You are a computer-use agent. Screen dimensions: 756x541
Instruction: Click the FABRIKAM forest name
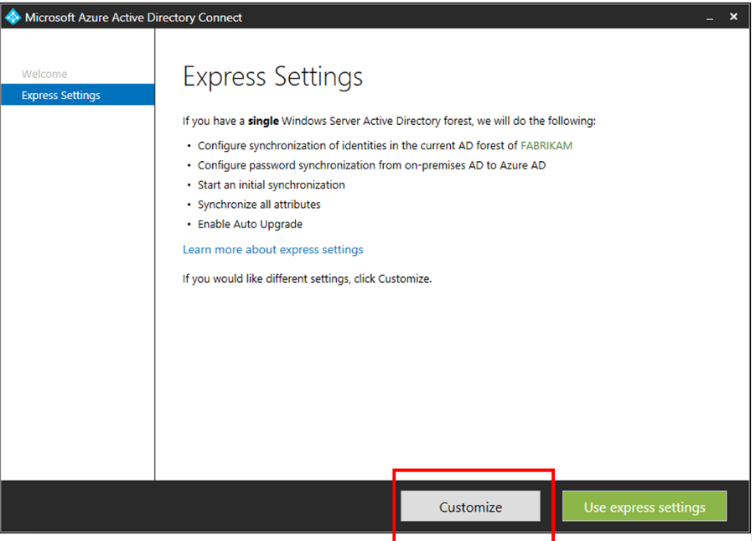click(546, 146)
